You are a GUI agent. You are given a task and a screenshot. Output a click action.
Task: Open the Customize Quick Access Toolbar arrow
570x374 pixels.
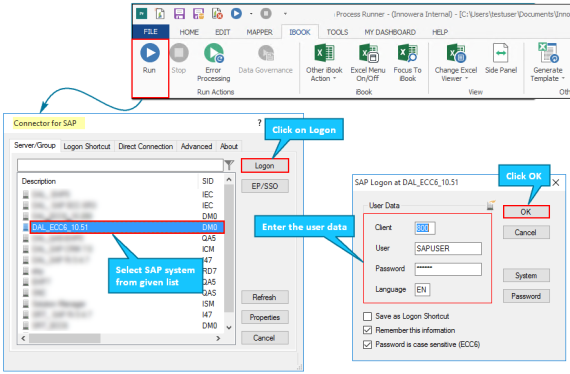click(x=285, y=14)
